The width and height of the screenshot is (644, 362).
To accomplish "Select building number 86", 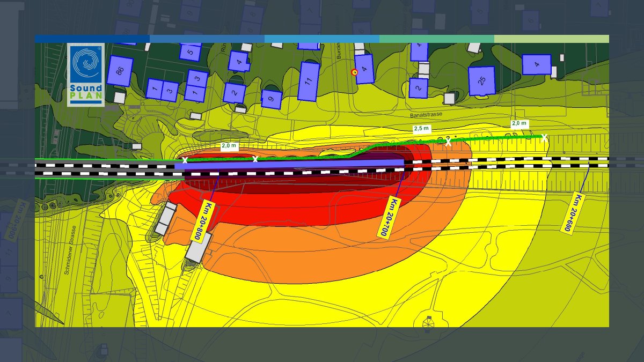I will pos(120,71).
